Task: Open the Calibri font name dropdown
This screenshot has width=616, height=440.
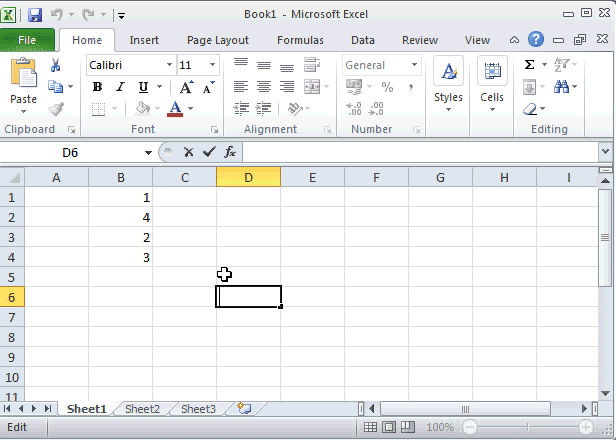Action: coord(167,65)
